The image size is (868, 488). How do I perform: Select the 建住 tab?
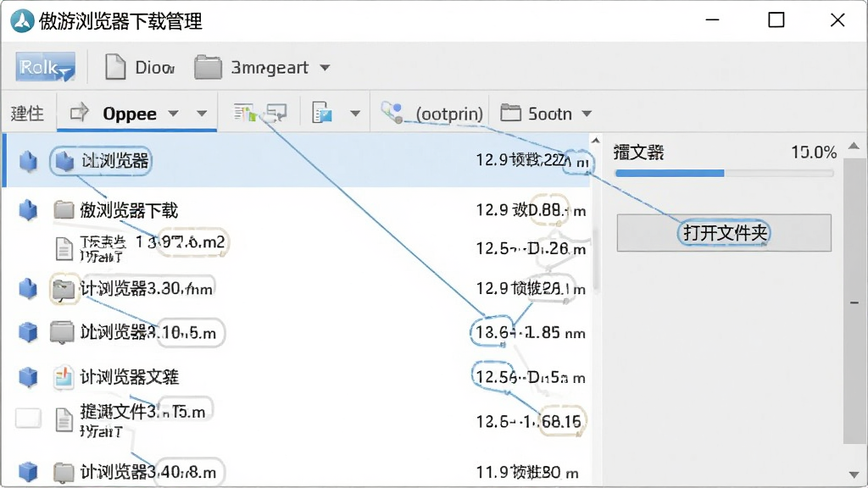tap(27, 114)
